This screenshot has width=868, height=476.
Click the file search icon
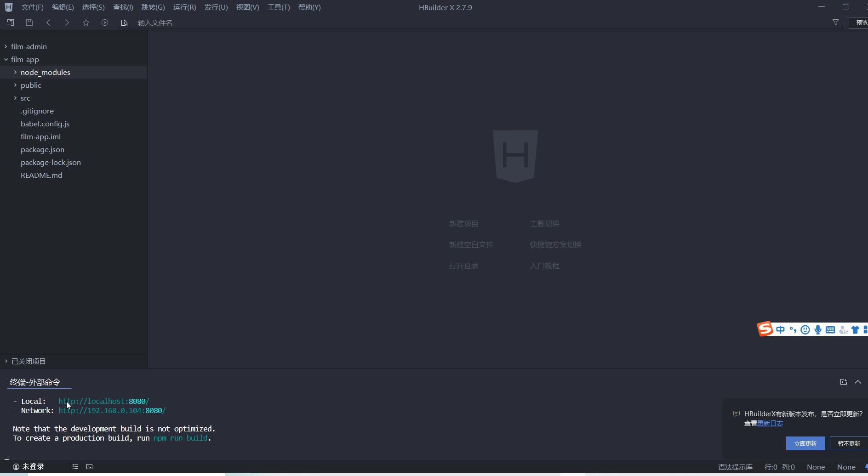tap(124, 23)
